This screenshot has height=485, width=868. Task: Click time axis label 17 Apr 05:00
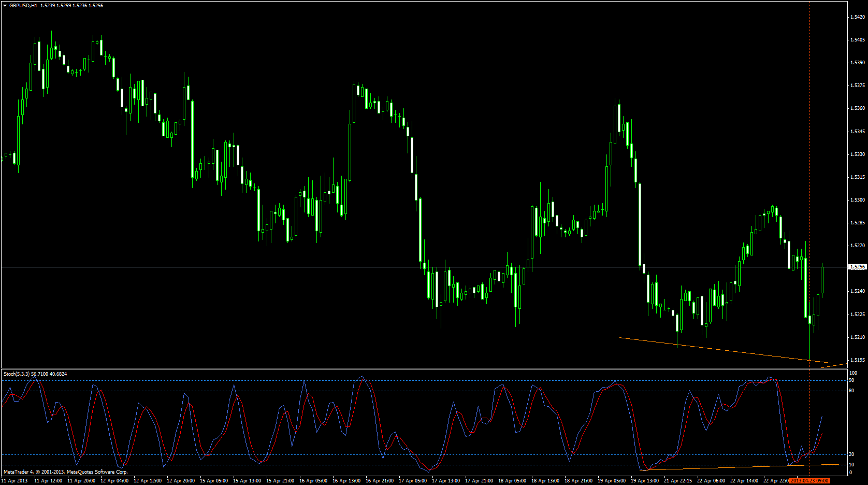click(x=413, y=481)
